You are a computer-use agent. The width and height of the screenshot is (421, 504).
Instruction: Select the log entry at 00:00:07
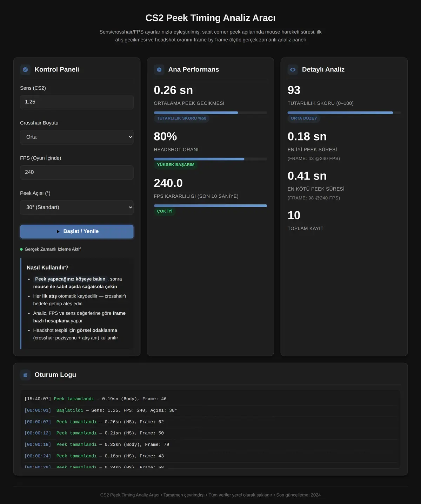(210, 422)
